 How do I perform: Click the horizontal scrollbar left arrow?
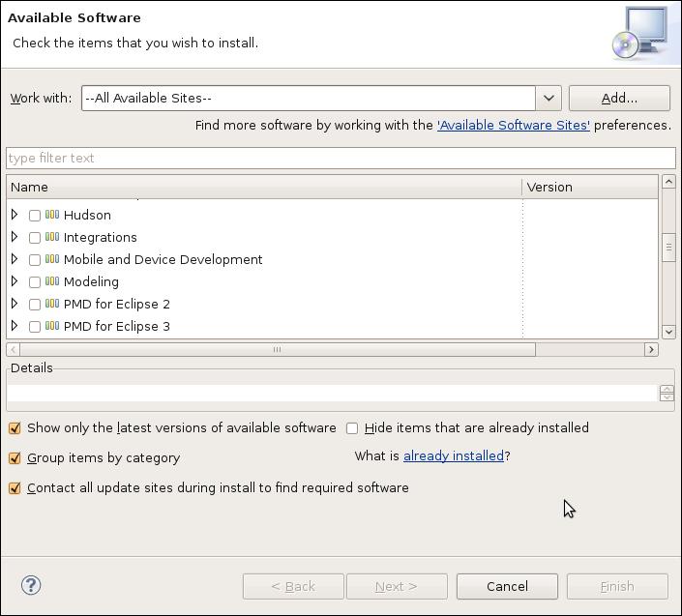click(13, 349)
